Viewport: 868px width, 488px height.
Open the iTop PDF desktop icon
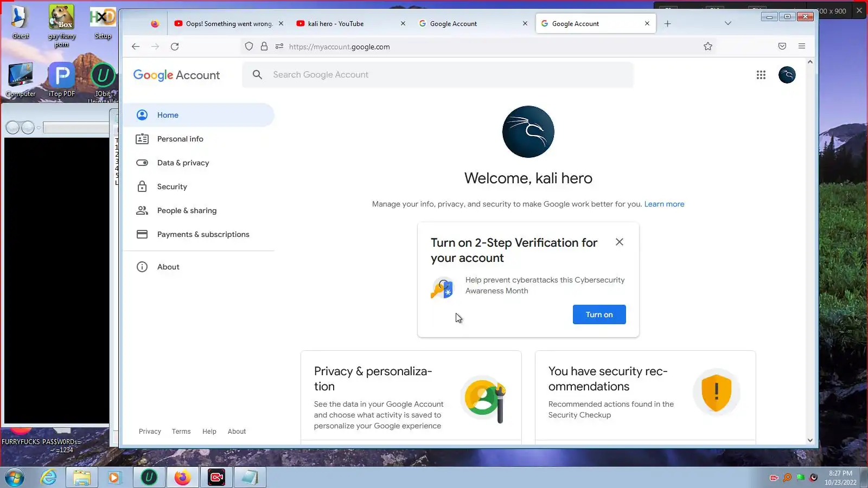pyautogui.click(x=62, y=79)
